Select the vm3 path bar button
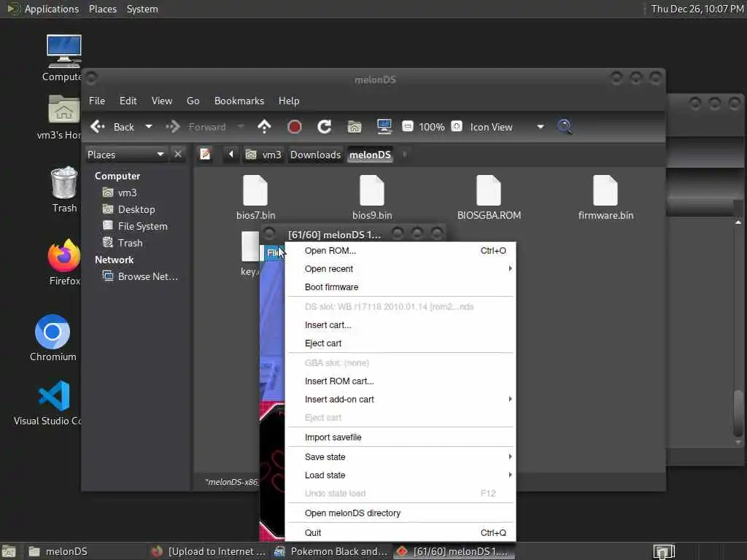The width and height of the screenshot is (747, 560). click(x=263, y=155)
